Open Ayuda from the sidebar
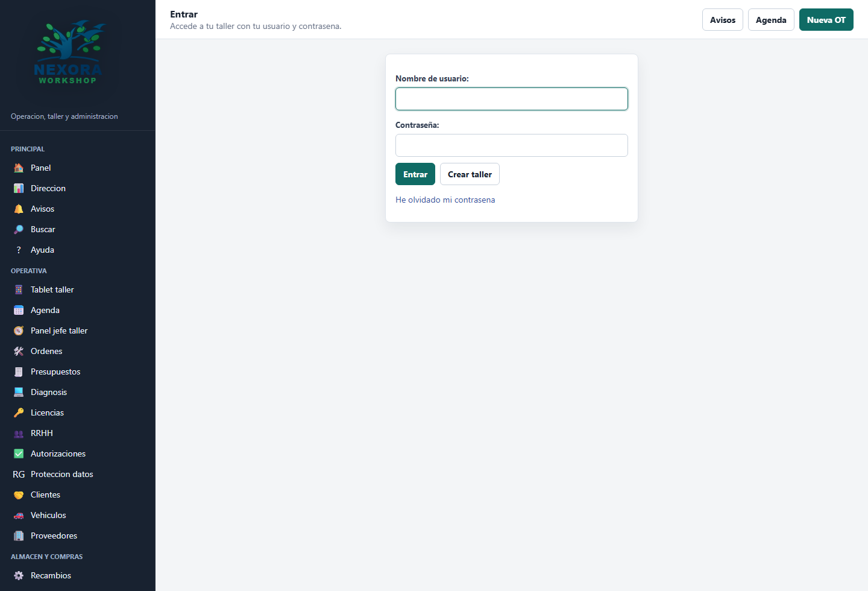 [77, 250]
